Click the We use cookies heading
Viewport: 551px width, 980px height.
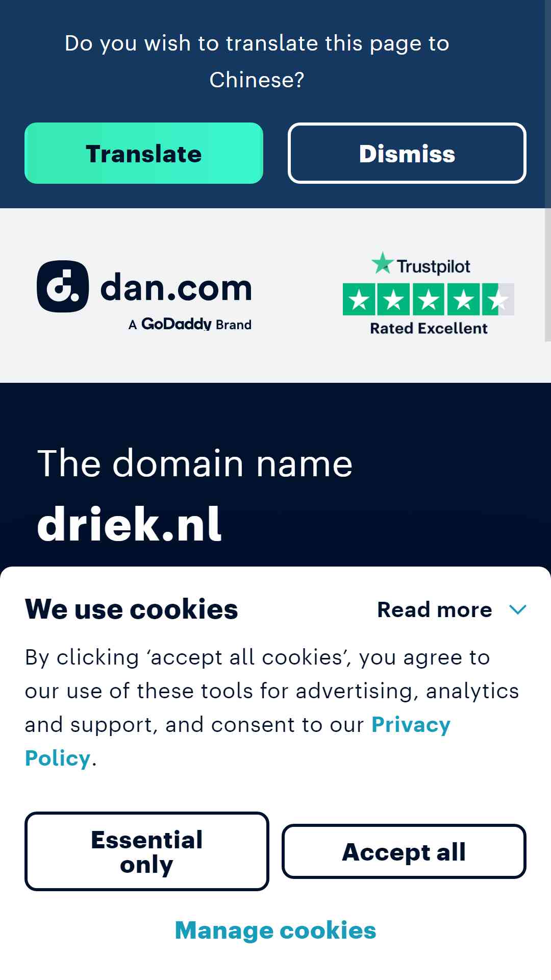(x=132, y=609)
